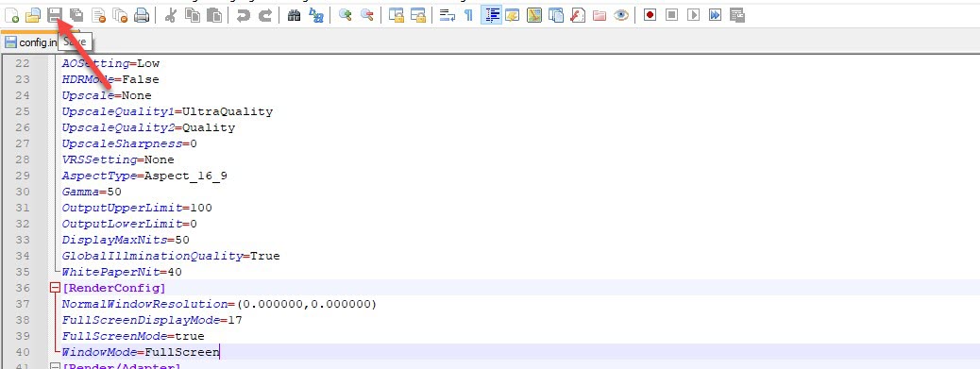Paste from clipboard using toolbar icon
Screen dimensions: 980x369
[x=213, y=16]
